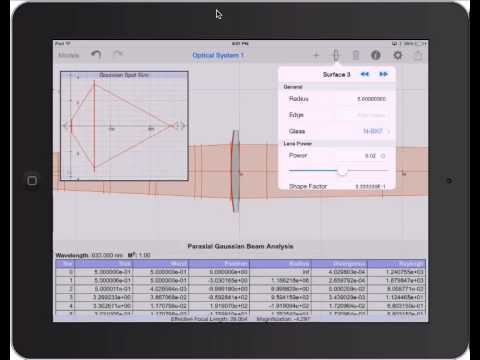Tap the Power value field
The width and height of the screenshot is (480, 360).
point(370,156)
